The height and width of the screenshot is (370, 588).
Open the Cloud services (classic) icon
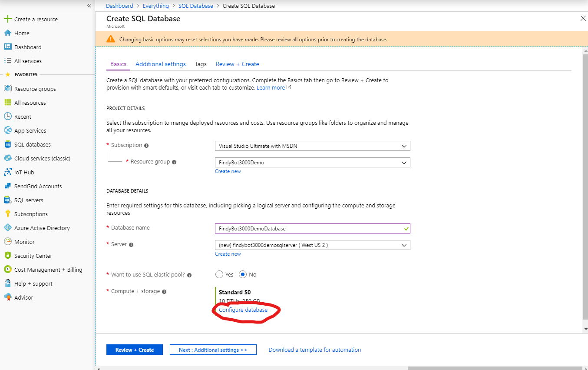pyautogui.click(x=7, y=158)
